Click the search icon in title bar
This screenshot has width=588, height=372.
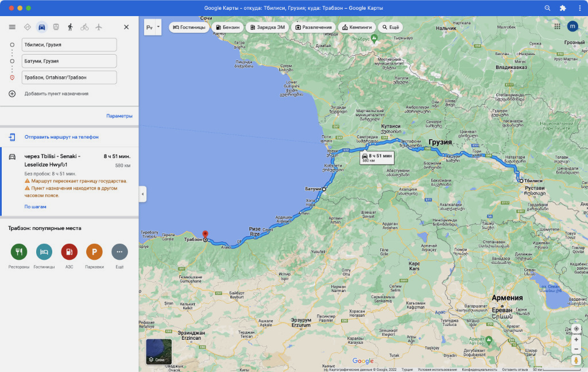547,8
